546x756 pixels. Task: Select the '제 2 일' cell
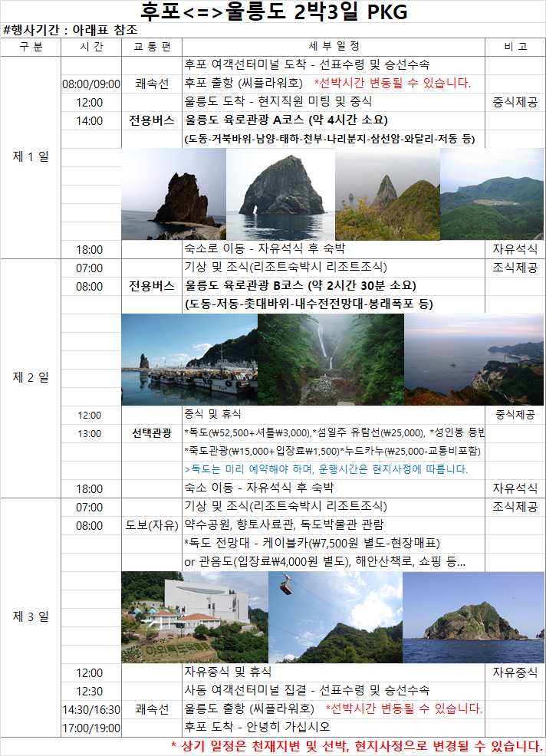pyautogui.click(x=31, y=377)
